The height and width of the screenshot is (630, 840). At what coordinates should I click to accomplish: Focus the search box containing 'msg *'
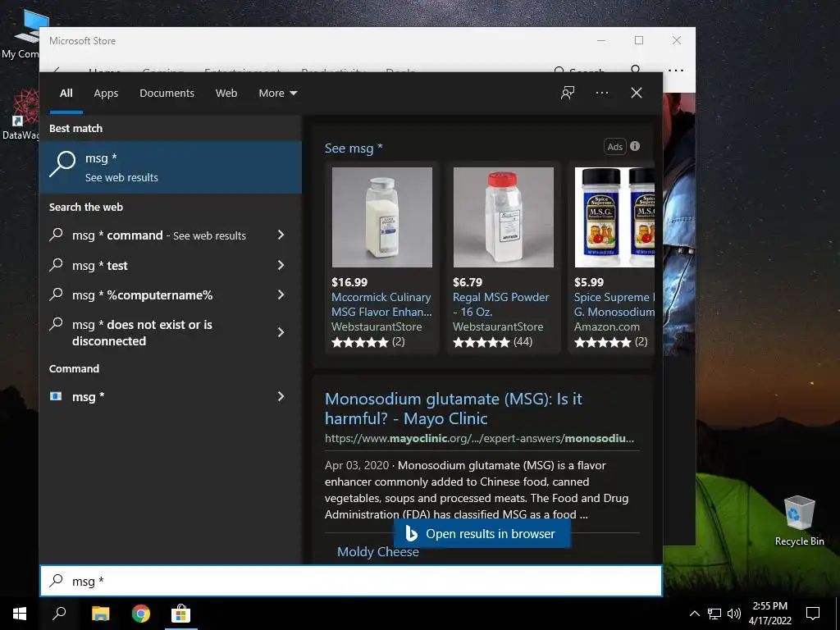(351, 581)
